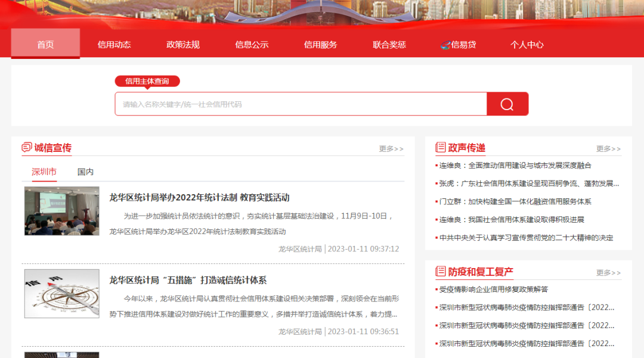Open the compass thumbnail for 五措施 article
Viewport: 644px width, 358px height.
62,294
